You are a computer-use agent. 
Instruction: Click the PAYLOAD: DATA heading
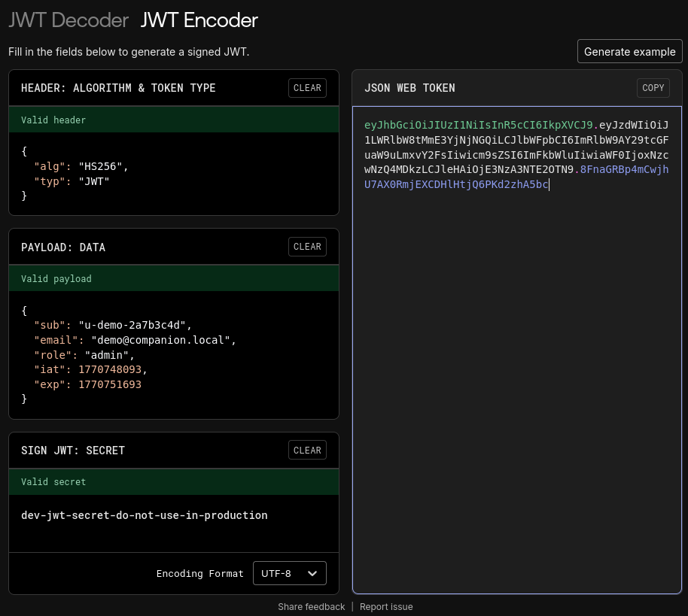63,247
